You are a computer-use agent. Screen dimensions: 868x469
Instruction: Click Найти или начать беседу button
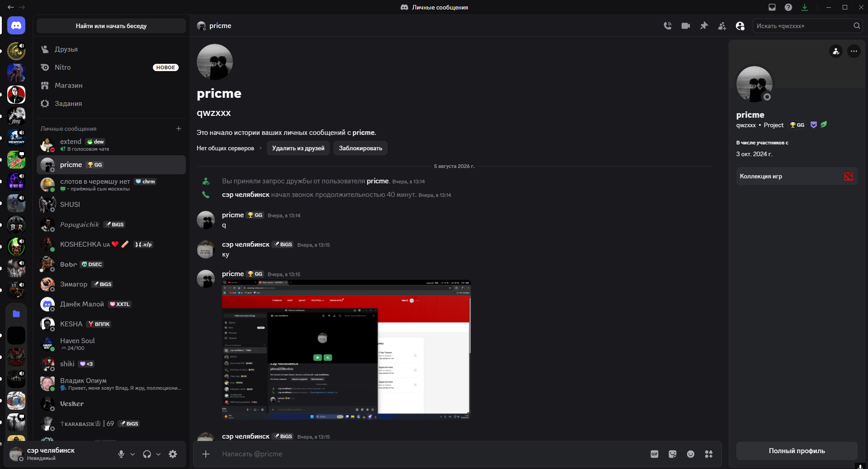111,26
